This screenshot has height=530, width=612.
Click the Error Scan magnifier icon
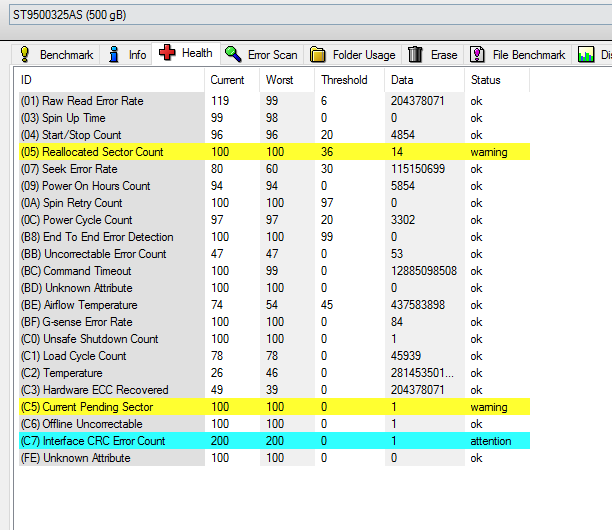tap(233, 55)
